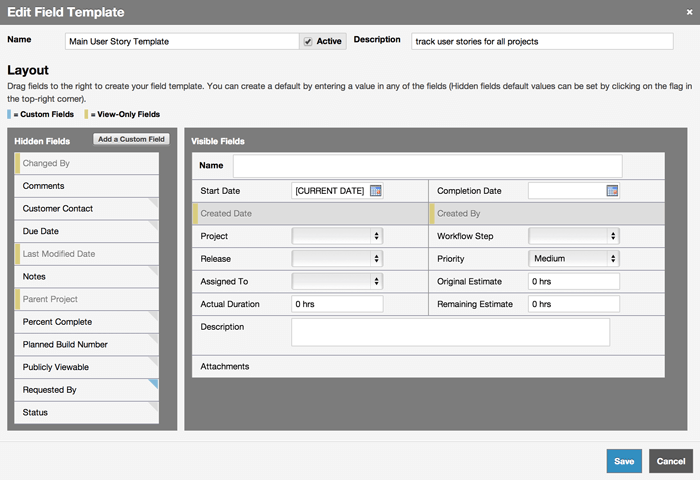Select the Percent Complete hidden field
700x480 pixels.
(87, 322)
